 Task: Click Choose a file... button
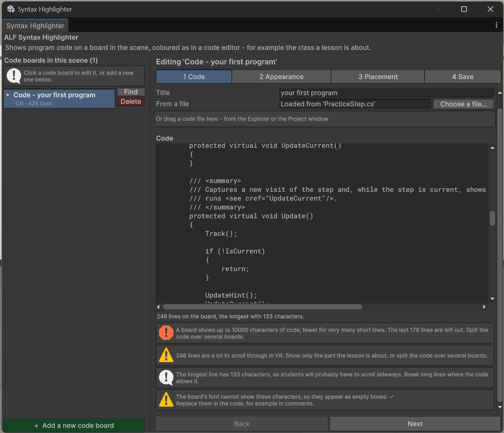coord(464,104)
